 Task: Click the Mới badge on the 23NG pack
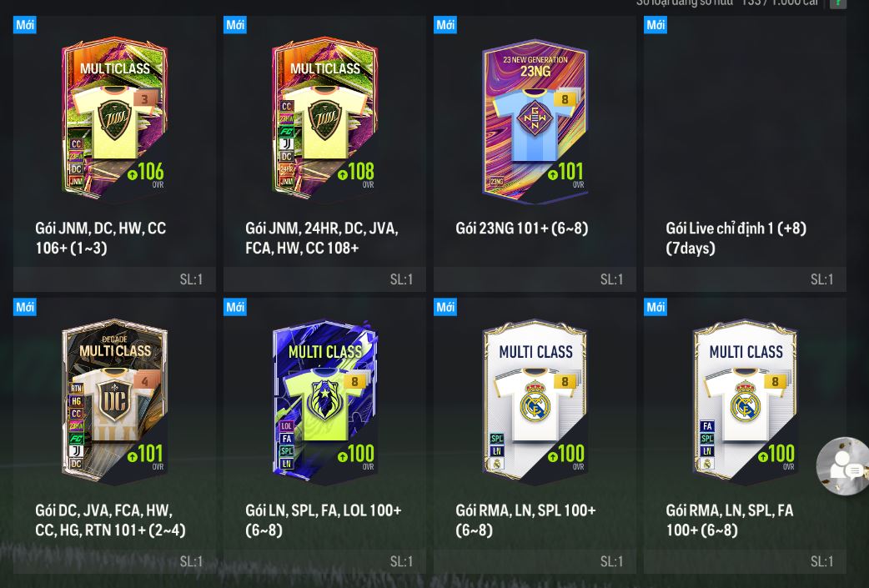pyautogui.click(x=445, y=25)
